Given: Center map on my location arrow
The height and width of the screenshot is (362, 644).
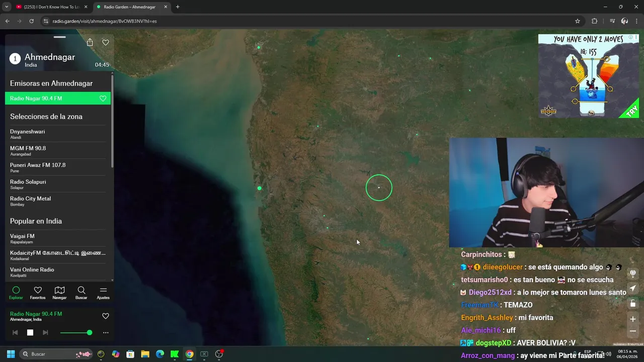Looking at the screenshot, I should click(633, 288).
